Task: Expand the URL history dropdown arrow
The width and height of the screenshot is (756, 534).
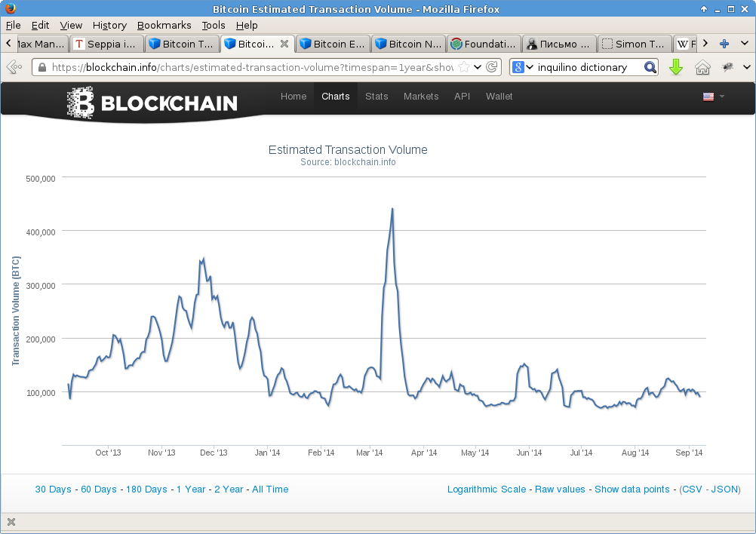Action: [478, 67]
